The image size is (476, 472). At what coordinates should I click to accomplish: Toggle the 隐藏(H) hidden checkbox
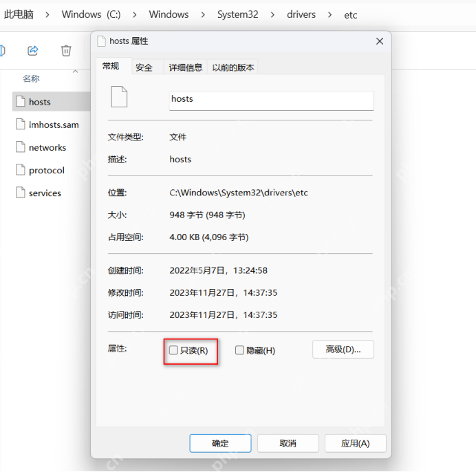point(239,350)
